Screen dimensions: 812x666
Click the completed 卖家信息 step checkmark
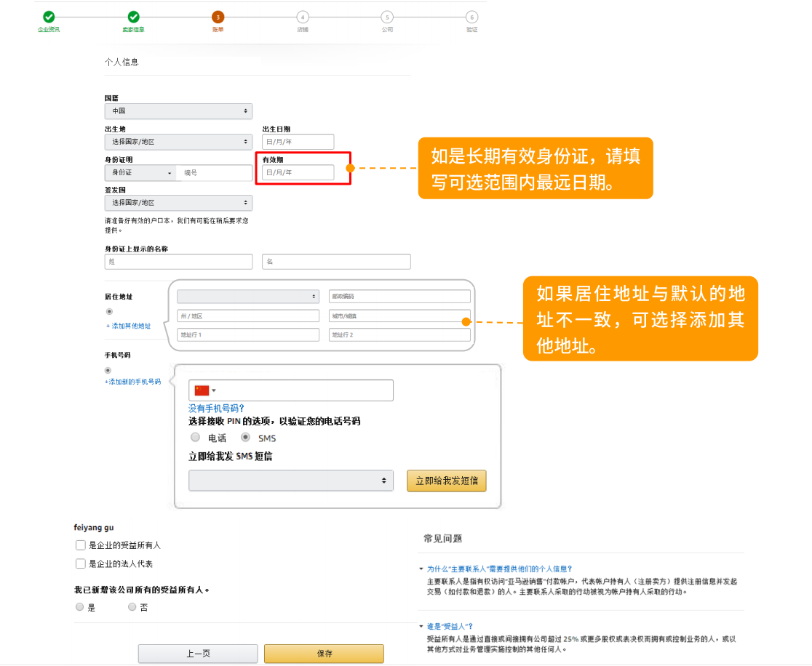click(x=133, y=17)
